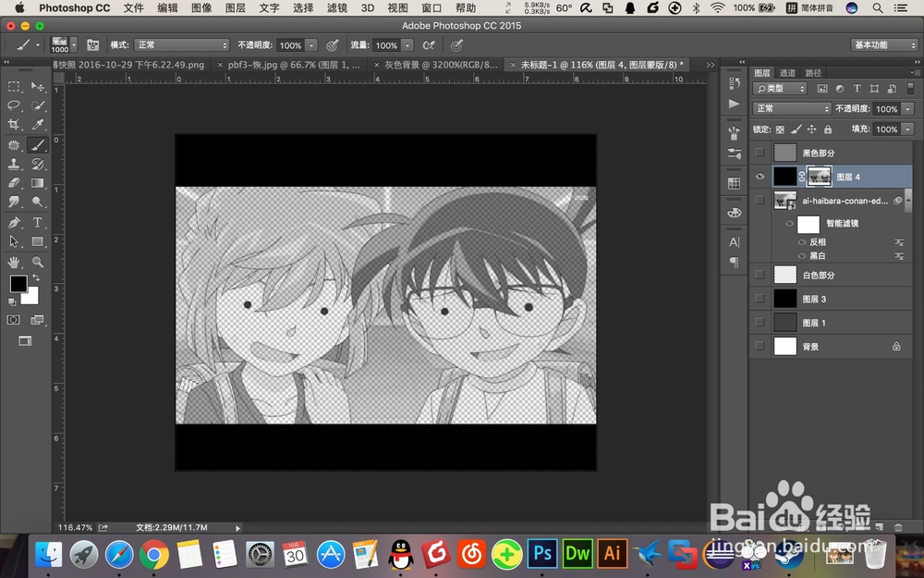Toggle pressure control for size
Image resolution: width=924 pixels, height=578 pixels.
(x=456, y=44)
